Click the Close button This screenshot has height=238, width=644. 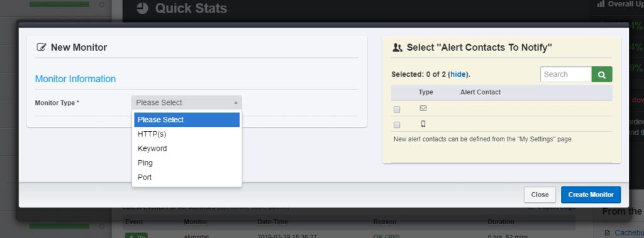pyautogui.click(x=540, y=195)
